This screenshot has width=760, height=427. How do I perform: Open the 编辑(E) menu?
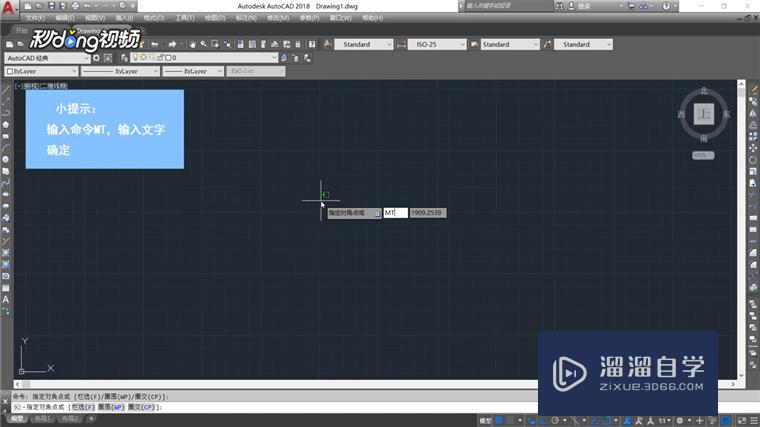(65, 18)
